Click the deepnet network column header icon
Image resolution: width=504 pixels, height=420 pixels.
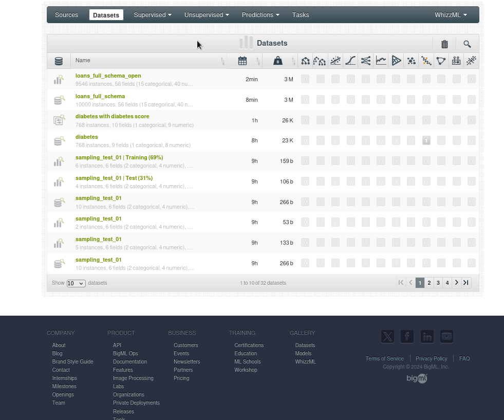click(365, 61)
